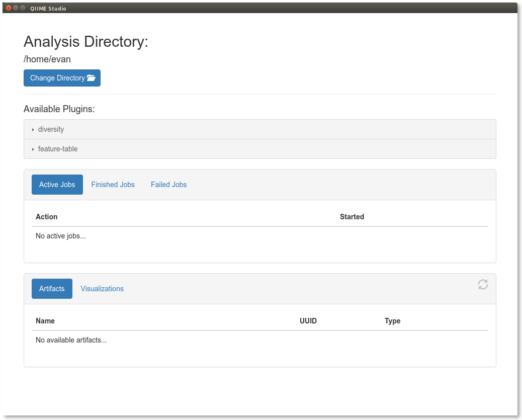522x420 pixels.
Task: Click the Type column header
Action: click(392, 321)
